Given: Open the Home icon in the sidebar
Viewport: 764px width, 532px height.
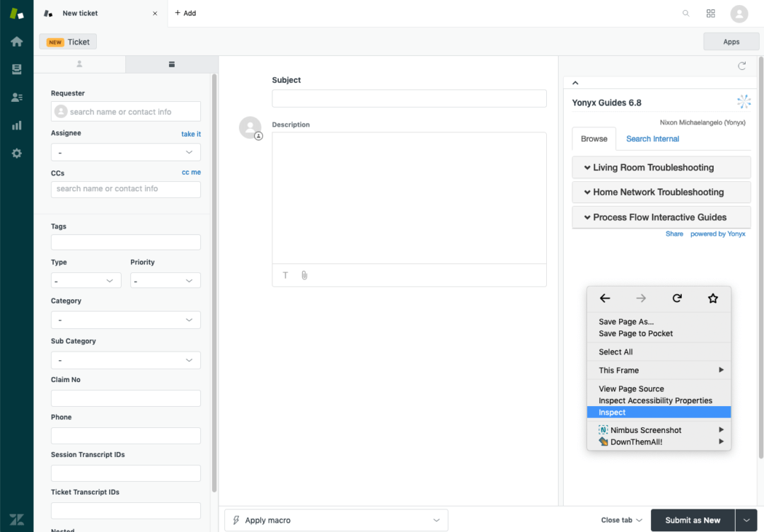Looking at the screenshot, I should click(x=16, y=40).
